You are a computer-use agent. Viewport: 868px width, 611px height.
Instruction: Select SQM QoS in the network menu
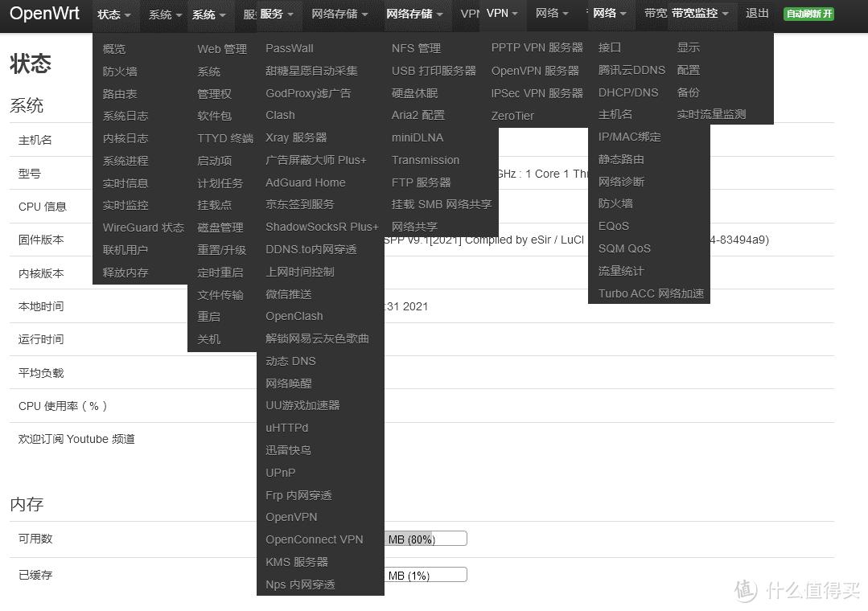click(623, 248)
